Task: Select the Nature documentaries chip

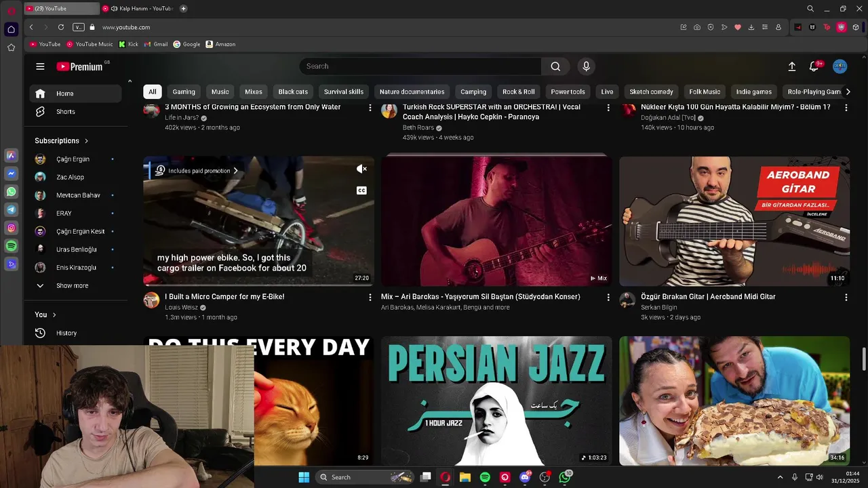Action: click(412, 91)
